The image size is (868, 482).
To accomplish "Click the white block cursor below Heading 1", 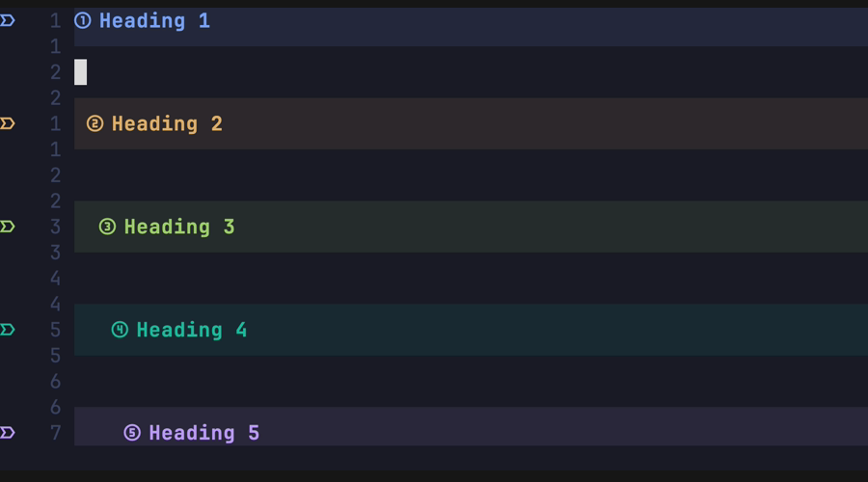I will click(81, 72).
